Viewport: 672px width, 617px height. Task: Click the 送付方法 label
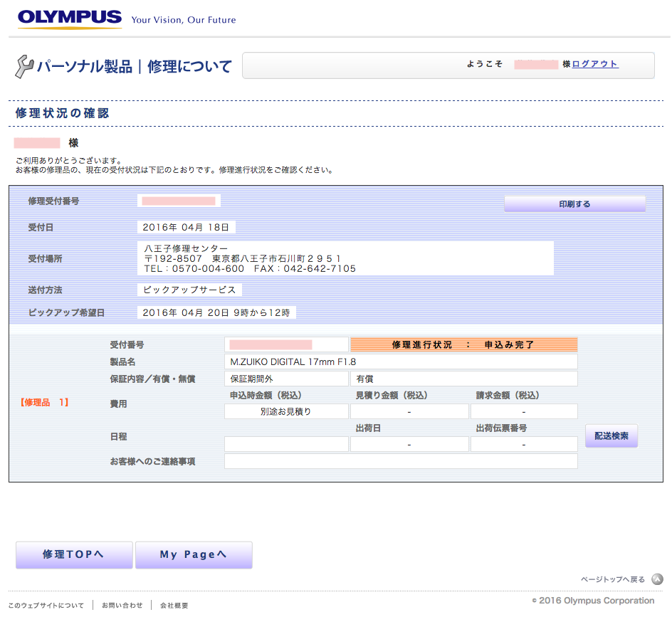(x=45, y=290)
